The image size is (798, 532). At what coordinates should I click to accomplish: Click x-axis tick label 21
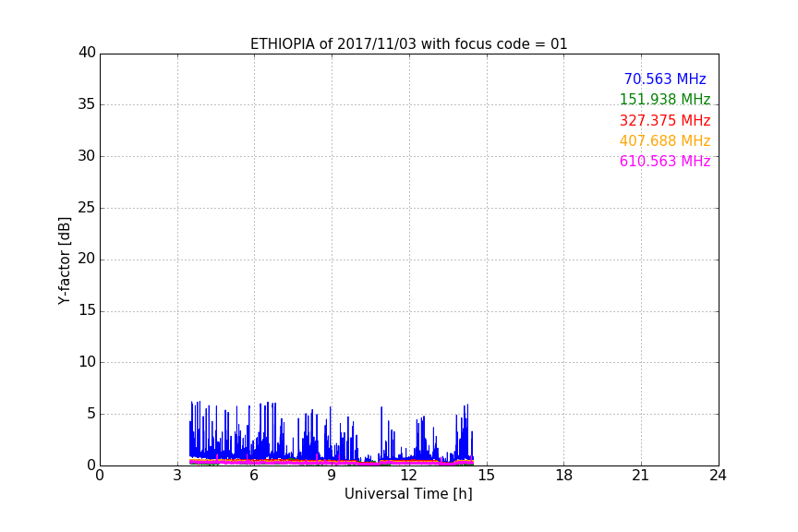click(x=641, y=476)
